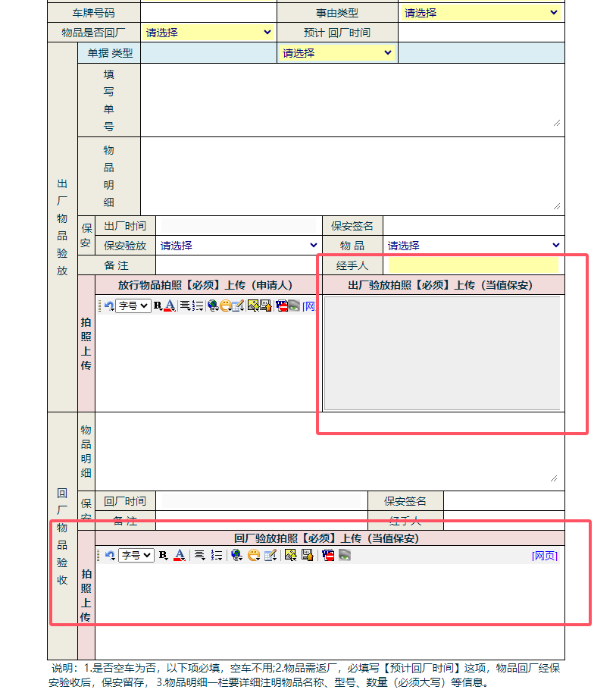Click the yellow 经手人 input field
Screen dimensions: 616x699
pyautogui.click(x=474, y=265)
